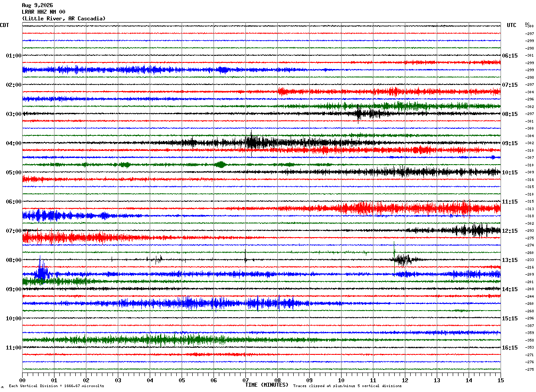536x392 pixels.
Task: Click the UTC timezone label
Action: [512, 25]
